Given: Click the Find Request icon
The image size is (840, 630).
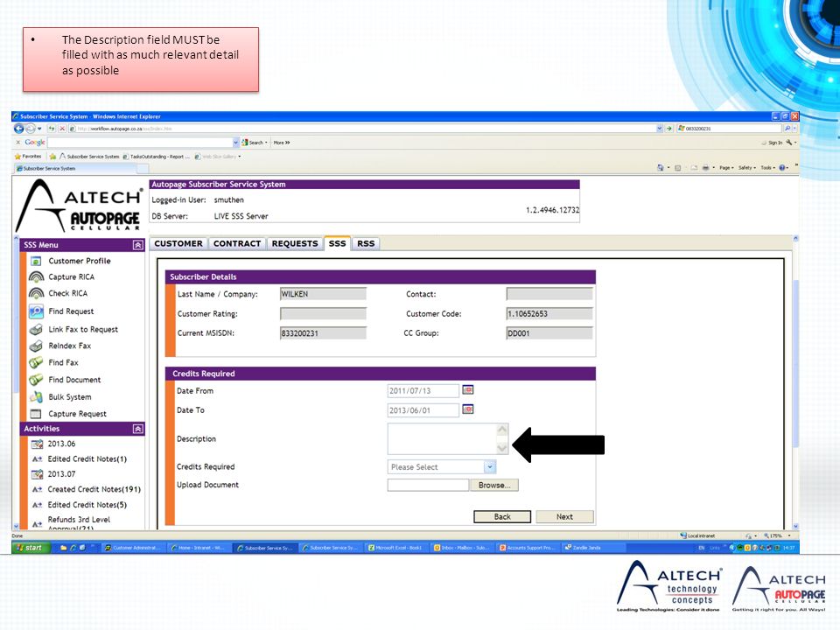Looking at the screenshot, I should click(x=36, y=311).
